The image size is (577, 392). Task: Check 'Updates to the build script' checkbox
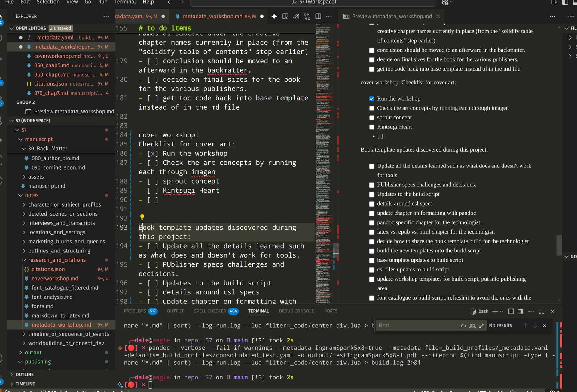click(372, 194)
